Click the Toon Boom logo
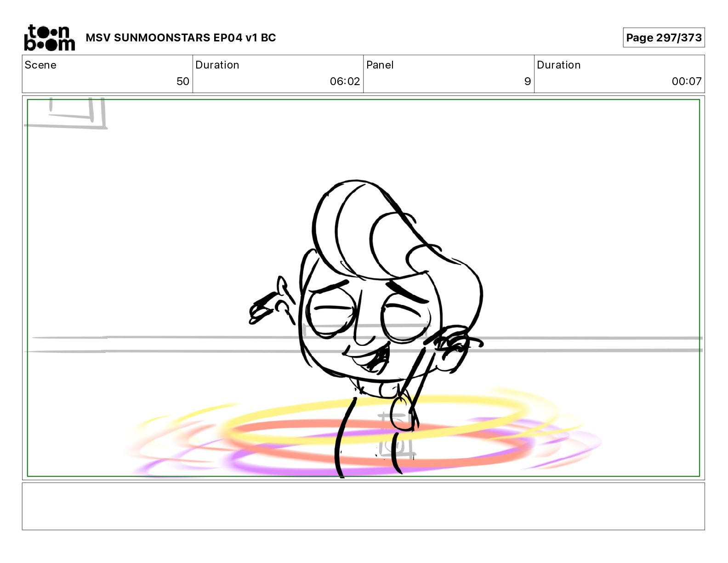This screenshot has width=728, height=563. 49,38
